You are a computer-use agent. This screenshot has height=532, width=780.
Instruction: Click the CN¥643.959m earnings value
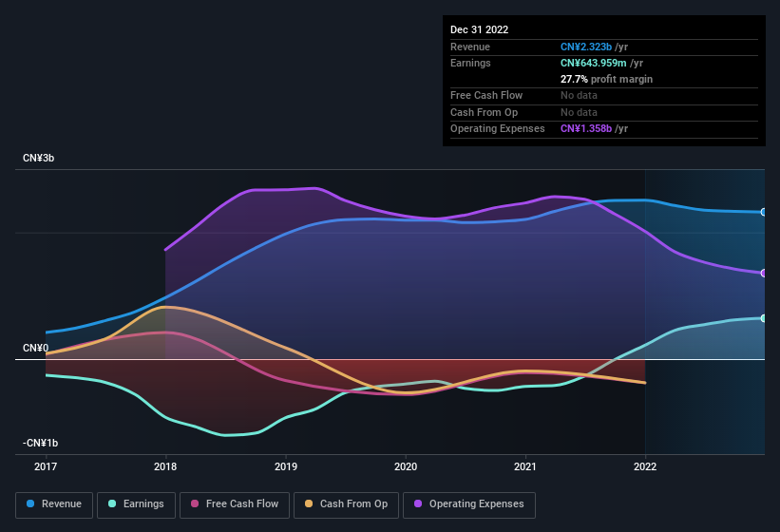tap(593, 63)
